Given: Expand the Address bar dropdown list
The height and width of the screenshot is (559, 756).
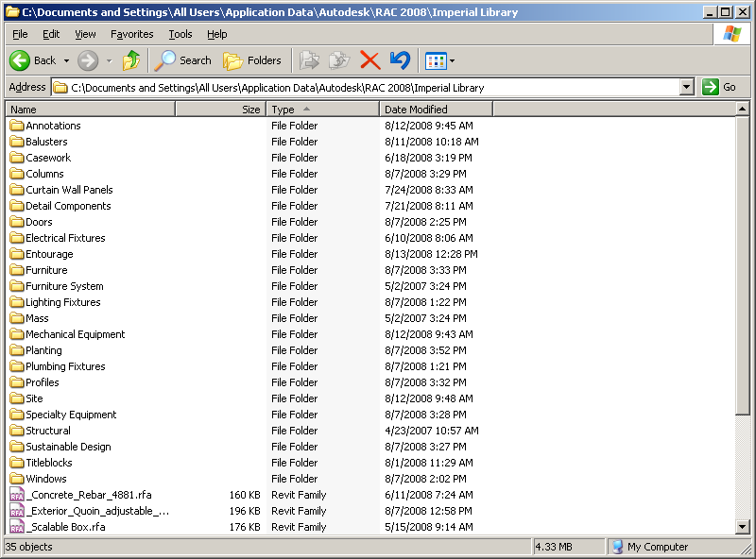Looking at the screenshot, I should click(687, 87).
